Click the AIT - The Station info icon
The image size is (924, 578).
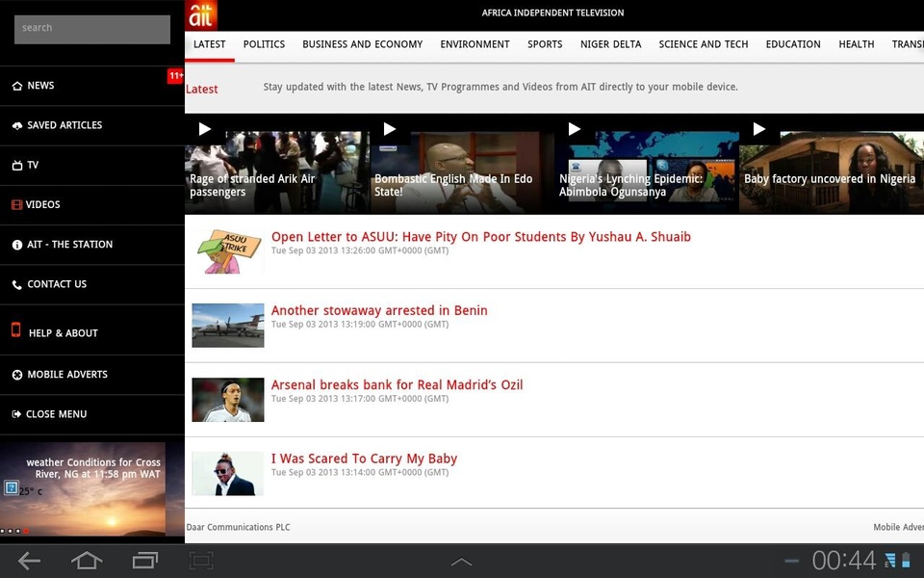tap(17, 245)
